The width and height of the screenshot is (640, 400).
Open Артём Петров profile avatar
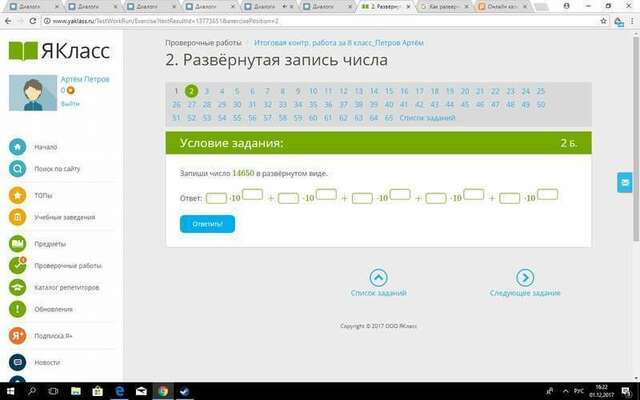[x=33, y=93]
